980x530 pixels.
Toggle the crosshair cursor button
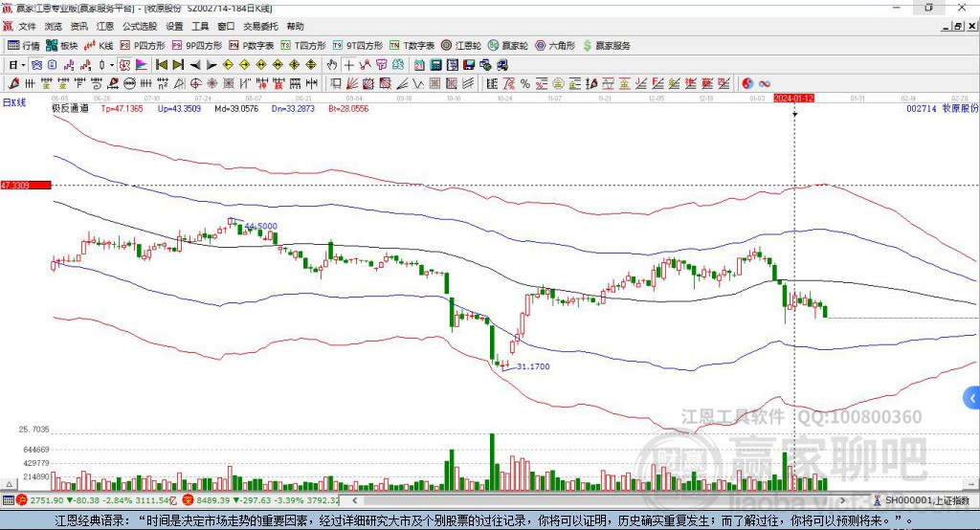pyautogui.click(x=348, y=65)
